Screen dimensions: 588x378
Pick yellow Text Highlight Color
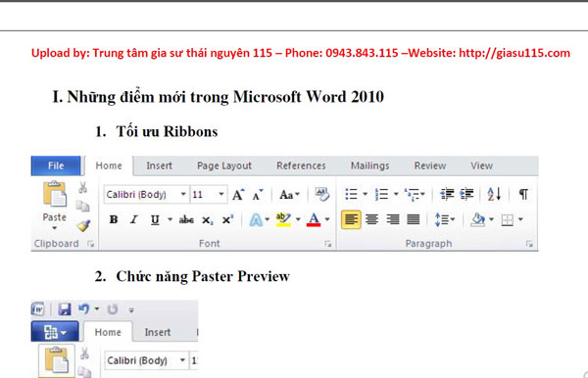(283, 220)
